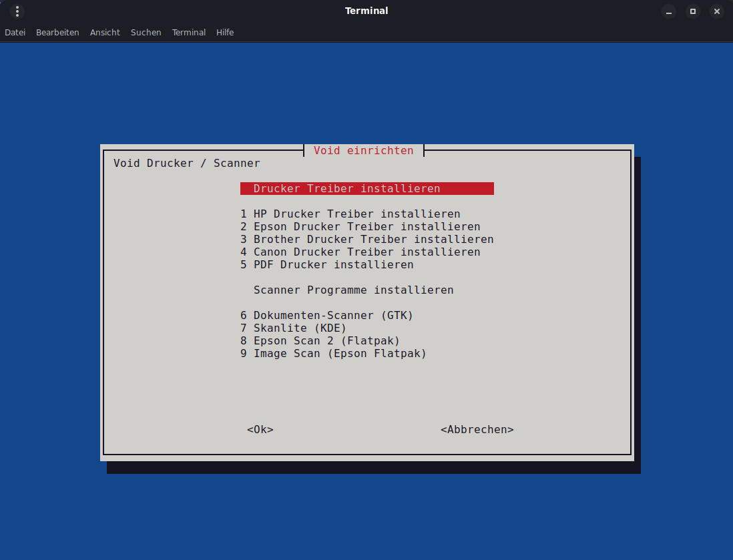Select Epson Drucker Treiber installieren entry
The width and height of the screenshot is (733, 560).
360,227
